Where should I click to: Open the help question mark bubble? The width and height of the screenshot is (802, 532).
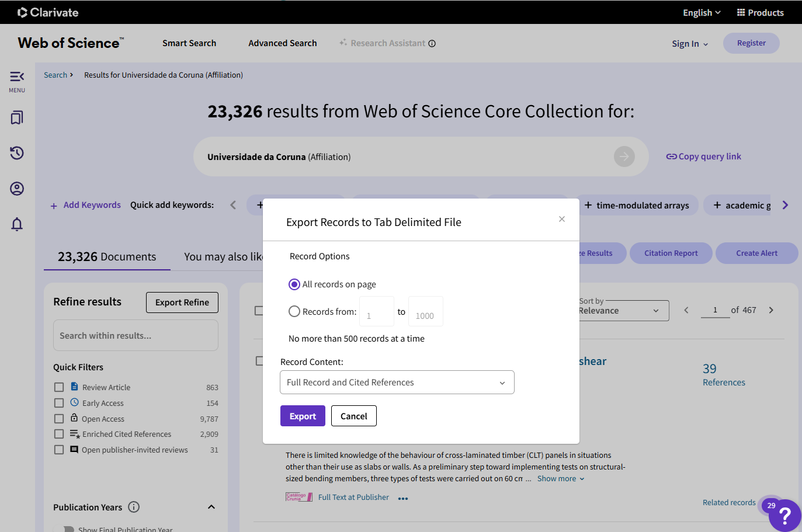[x=785, y=515]
